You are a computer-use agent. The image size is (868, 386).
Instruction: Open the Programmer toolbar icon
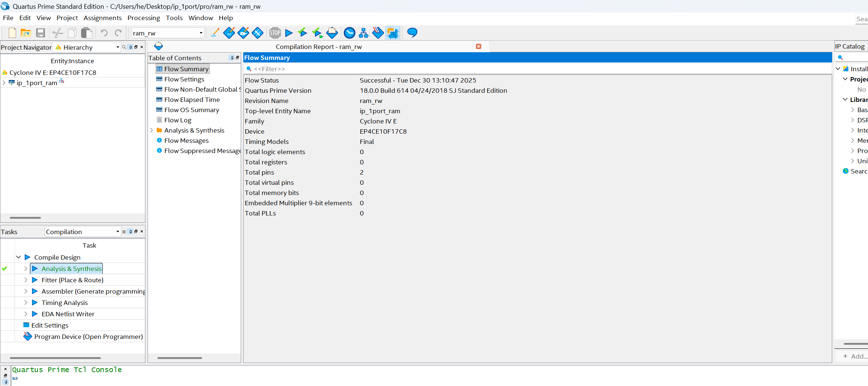click(378, 33)
